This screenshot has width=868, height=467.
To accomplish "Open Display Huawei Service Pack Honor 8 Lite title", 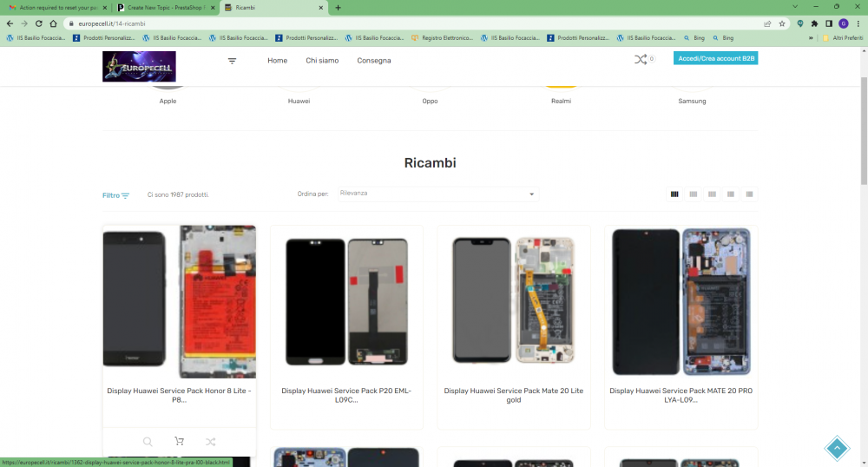I will click(x=179, y=395).
